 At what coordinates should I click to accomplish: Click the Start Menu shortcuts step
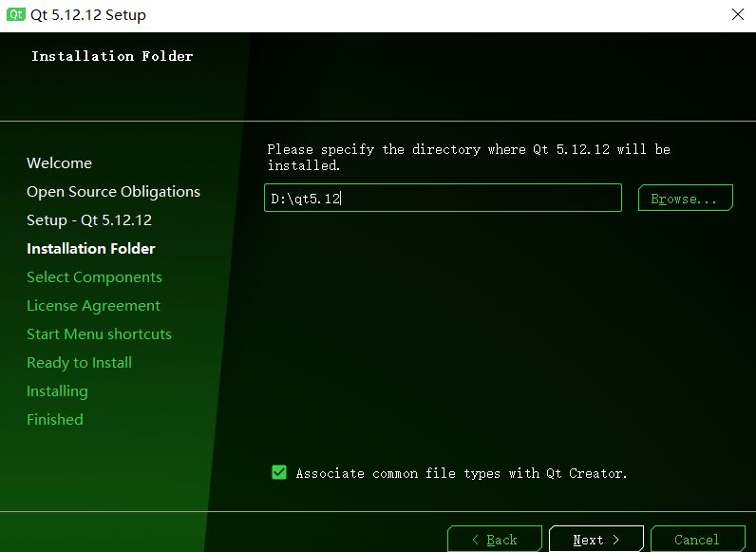[100, 334]
